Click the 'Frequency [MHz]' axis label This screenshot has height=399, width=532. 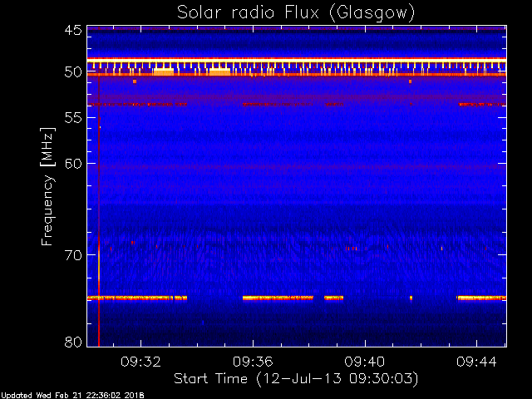click(x=47, y=186)
